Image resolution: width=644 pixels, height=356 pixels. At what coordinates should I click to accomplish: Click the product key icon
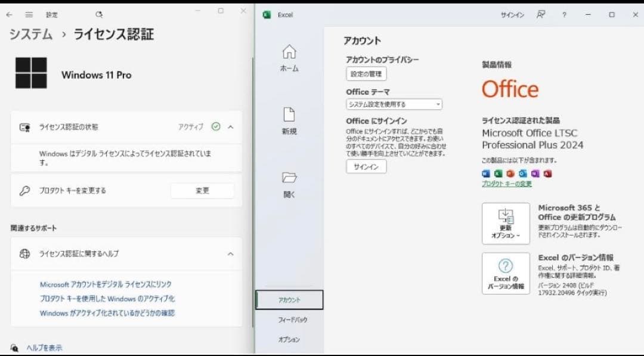click(24, 191)
